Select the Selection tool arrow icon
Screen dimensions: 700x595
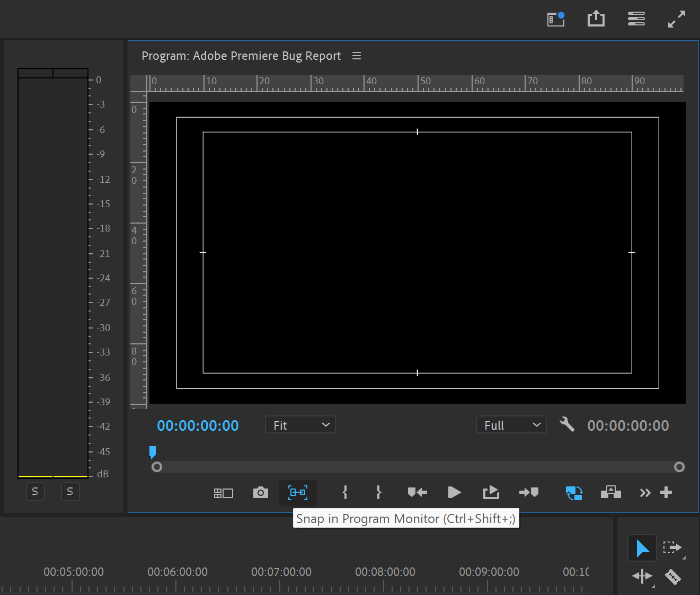coord(642,548)
